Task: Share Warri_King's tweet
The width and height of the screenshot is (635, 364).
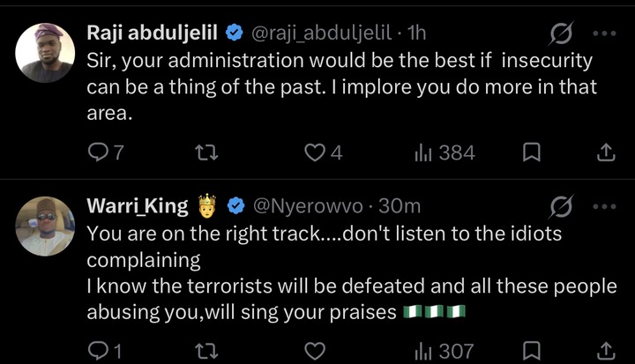Action: pos(606,352)
